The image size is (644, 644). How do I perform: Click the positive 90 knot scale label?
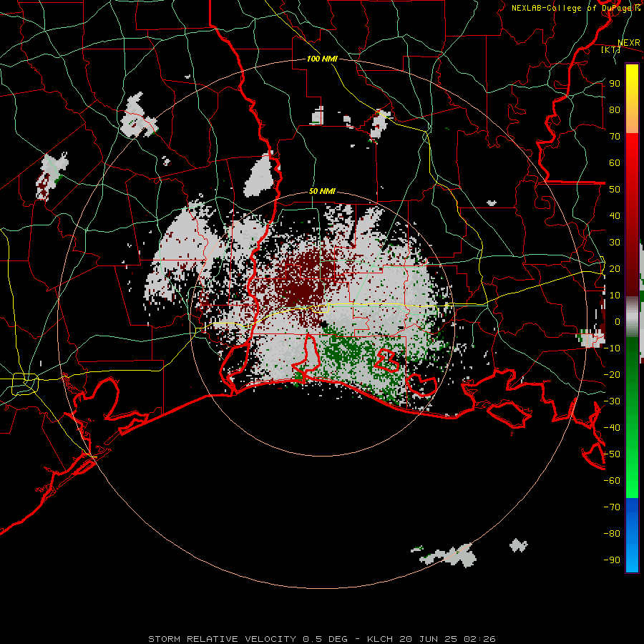point(615,84)
